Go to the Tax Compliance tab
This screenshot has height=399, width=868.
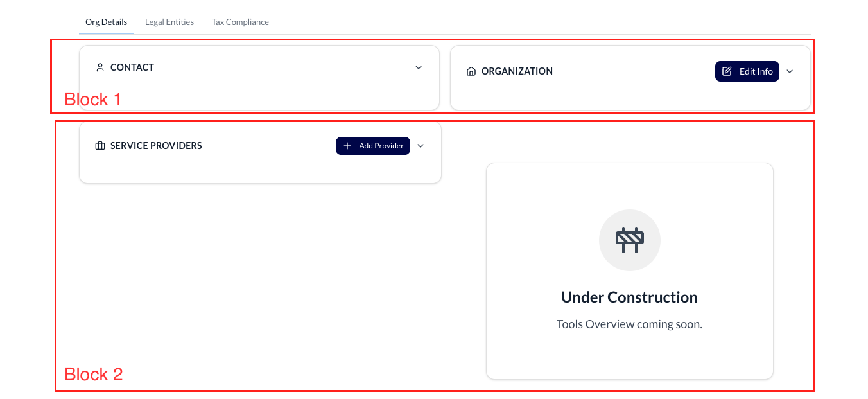[240, 22]
